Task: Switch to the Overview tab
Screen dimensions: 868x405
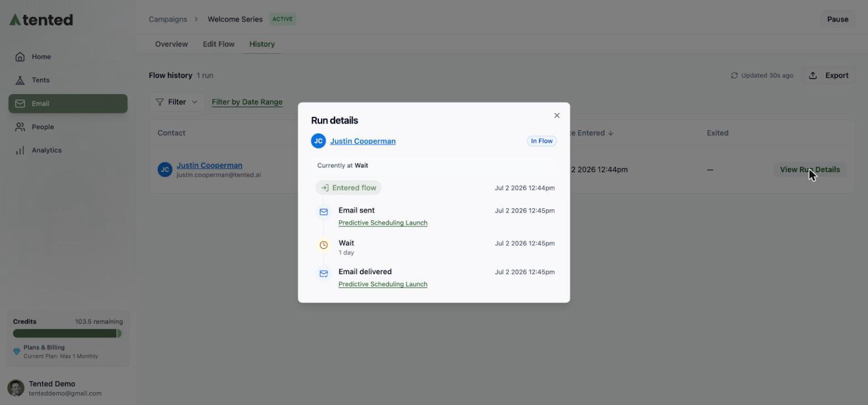Action: (172, 44)
